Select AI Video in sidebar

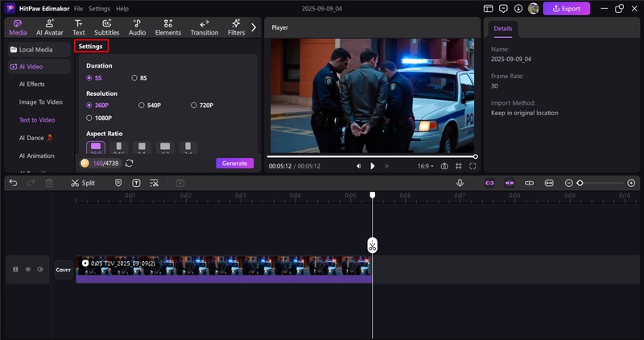(x=39, y=67)
